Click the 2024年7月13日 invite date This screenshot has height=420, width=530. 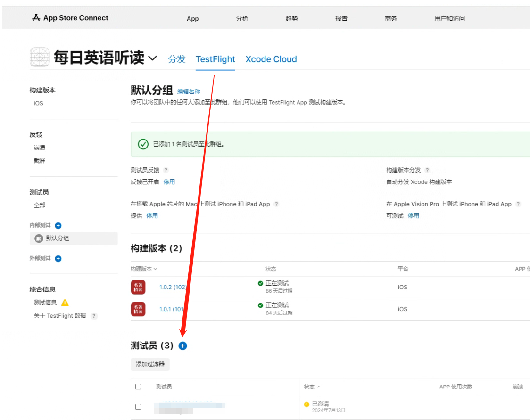click(329, 410)
